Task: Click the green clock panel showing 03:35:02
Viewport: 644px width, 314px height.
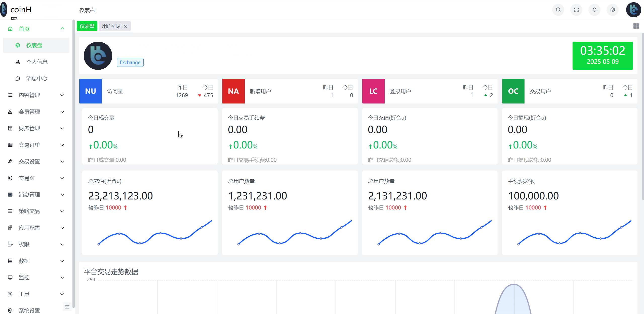Action: [x=602, y=56]
